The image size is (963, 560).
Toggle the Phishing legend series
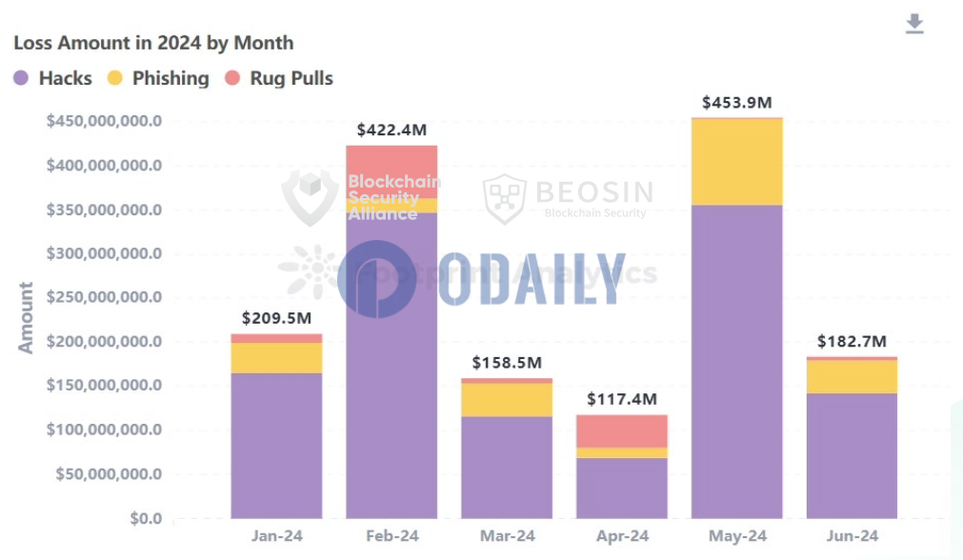pyautogui.click(x=158, y=78)
